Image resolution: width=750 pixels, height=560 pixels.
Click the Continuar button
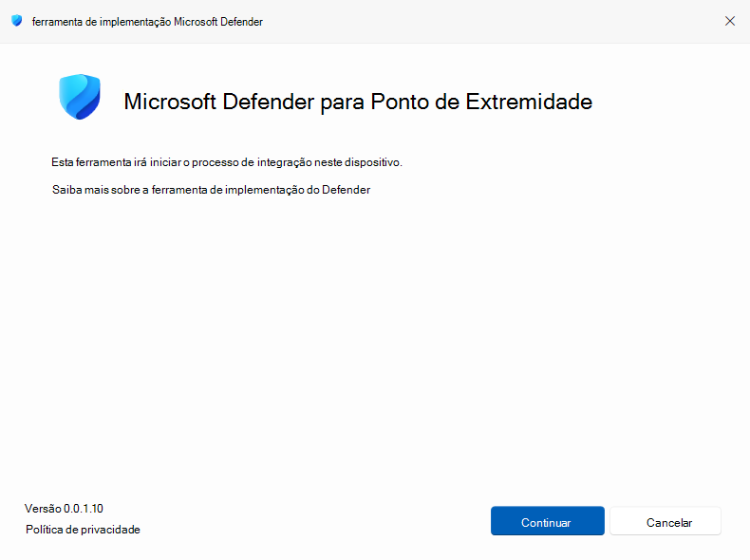point(547,521)
